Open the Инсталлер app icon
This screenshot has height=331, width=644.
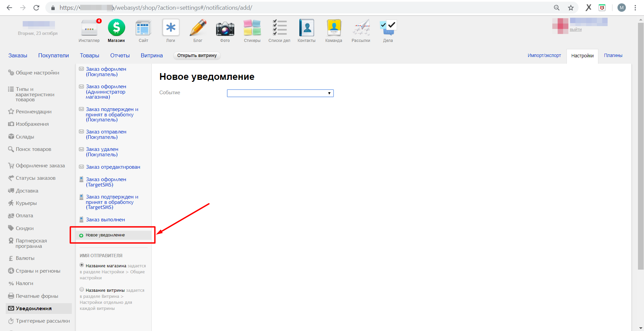coord(89,28)
